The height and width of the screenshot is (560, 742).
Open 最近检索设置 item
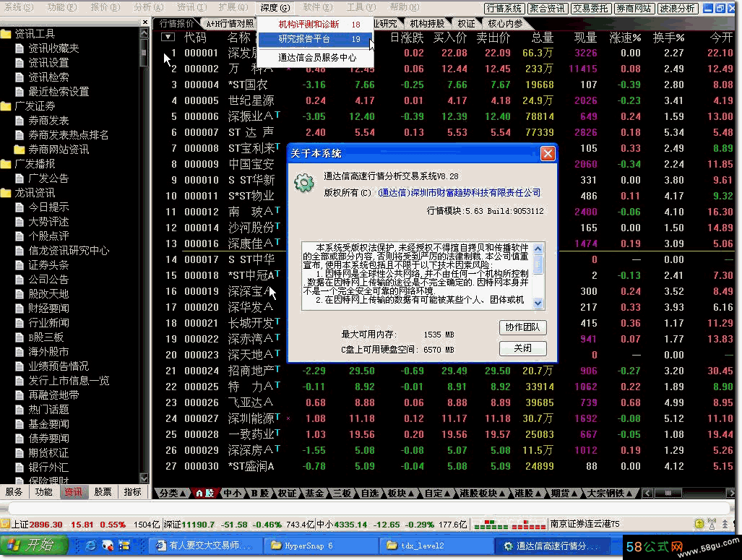tap(53, 91)
